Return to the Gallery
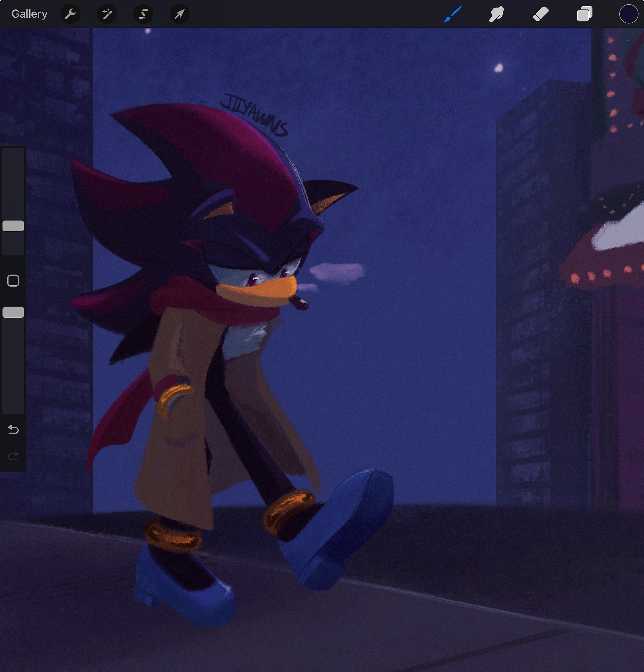Viewport: 644px width, 672px height. [x=29, y=14]
